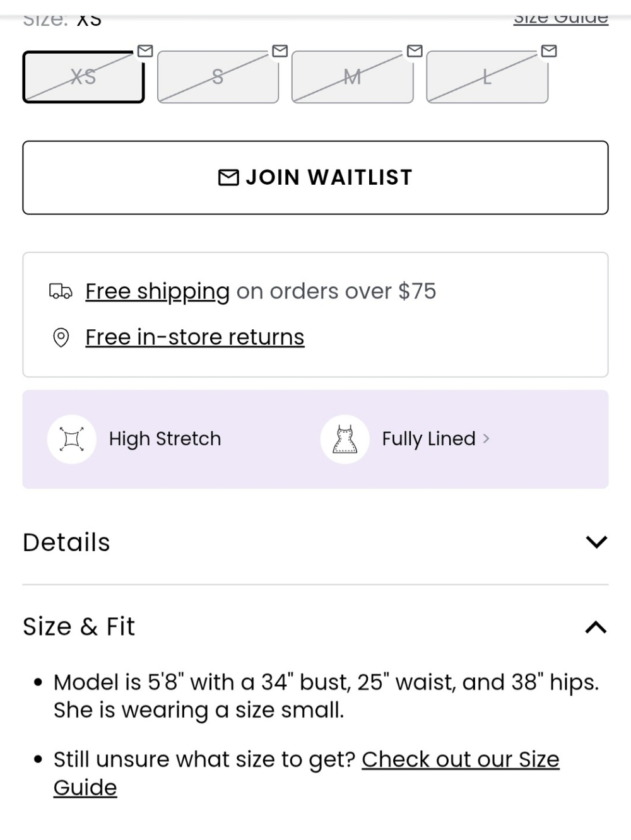Click the envelope icon above size L
Viewport: 631px width, 840px height.
click(x=549, y=50)
